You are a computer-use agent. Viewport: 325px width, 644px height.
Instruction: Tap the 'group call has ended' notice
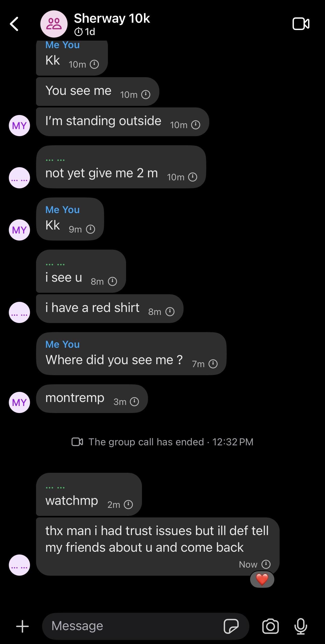pos(162,442)
